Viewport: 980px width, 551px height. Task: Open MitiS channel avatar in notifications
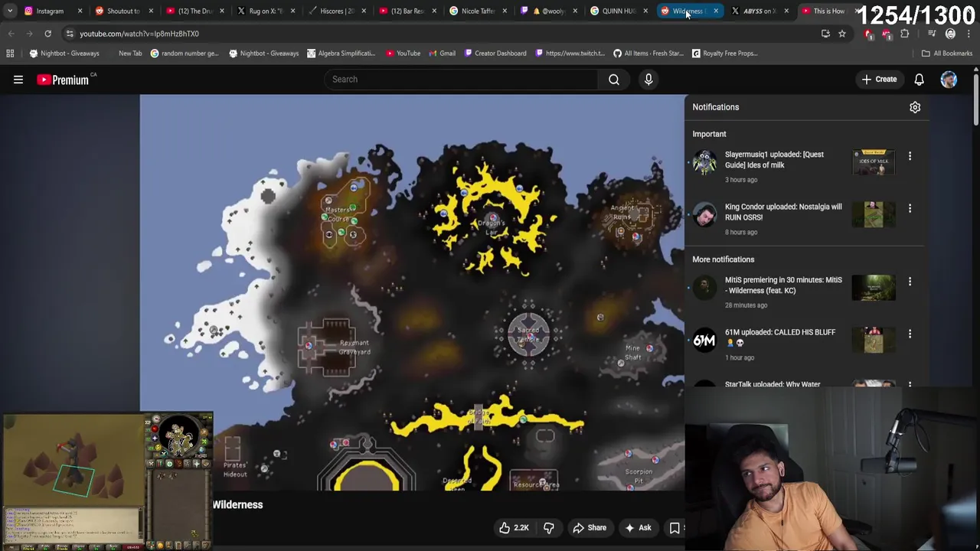tap(704, 287)
